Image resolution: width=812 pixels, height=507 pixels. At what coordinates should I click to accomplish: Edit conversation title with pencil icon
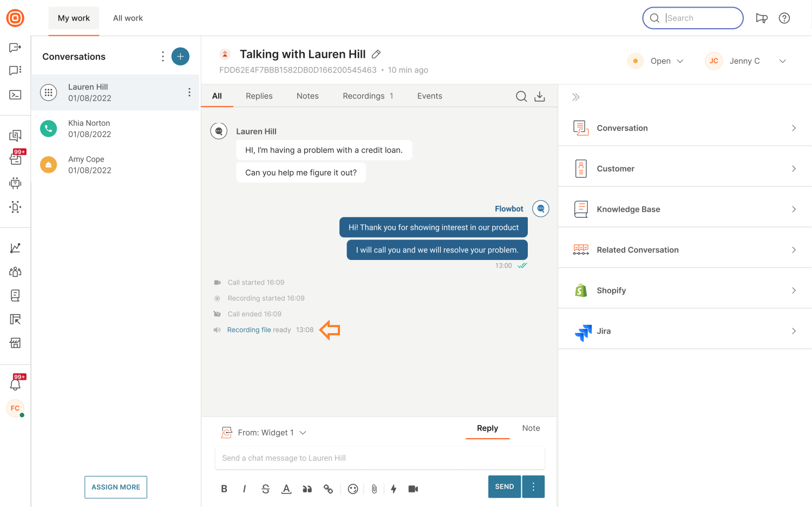point(376,54)
